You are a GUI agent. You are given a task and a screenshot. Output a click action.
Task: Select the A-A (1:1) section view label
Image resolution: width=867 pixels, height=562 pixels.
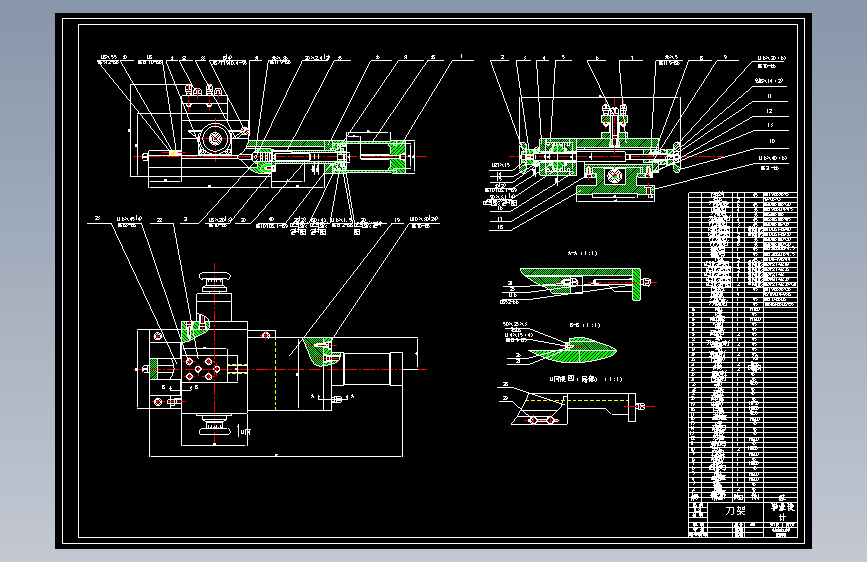582,253
